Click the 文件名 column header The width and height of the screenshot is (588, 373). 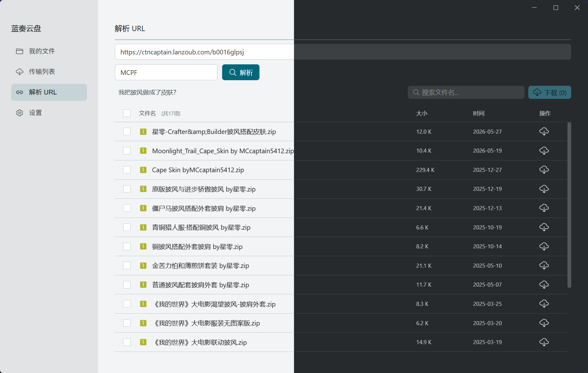pos(147,113)
